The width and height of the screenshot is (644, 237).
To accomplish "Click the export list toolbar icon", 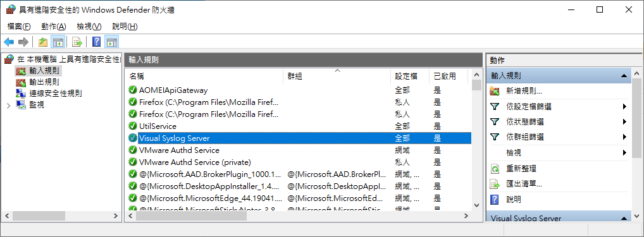I will tap(77, 42).
